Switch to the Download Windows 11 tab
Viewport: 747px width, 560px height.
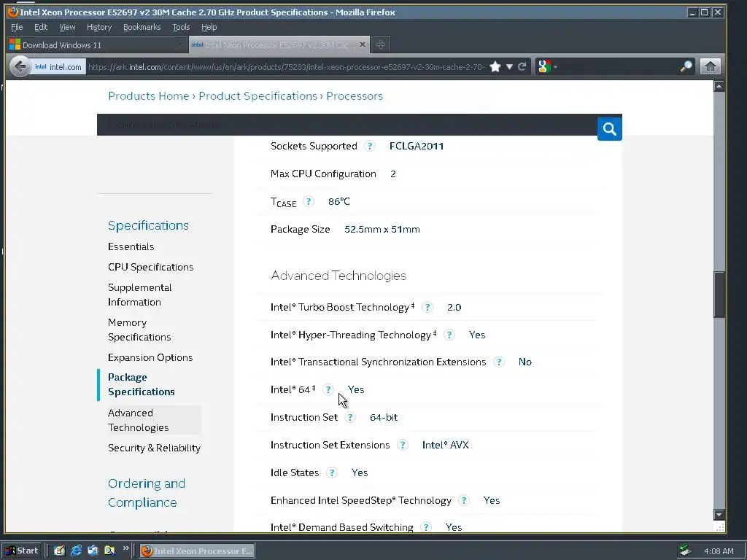[97, 44]
